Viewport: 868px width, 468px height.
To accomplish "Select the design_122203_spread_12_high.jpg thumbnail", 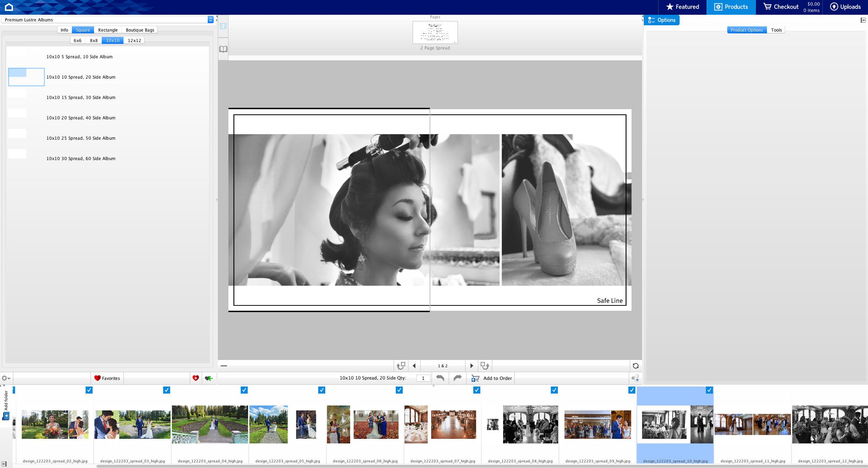I will click(830, 425).
